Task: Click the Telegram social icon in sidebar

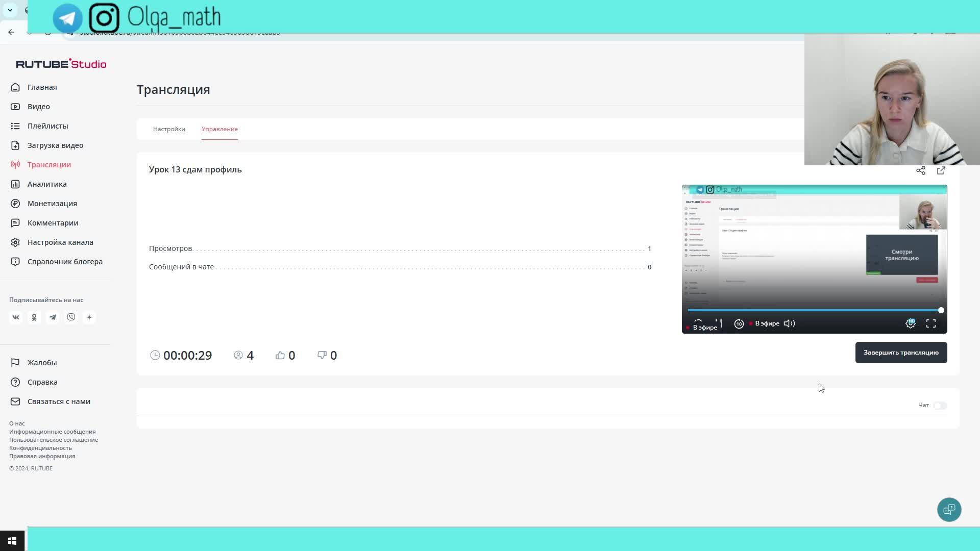Action: point(53,317)
